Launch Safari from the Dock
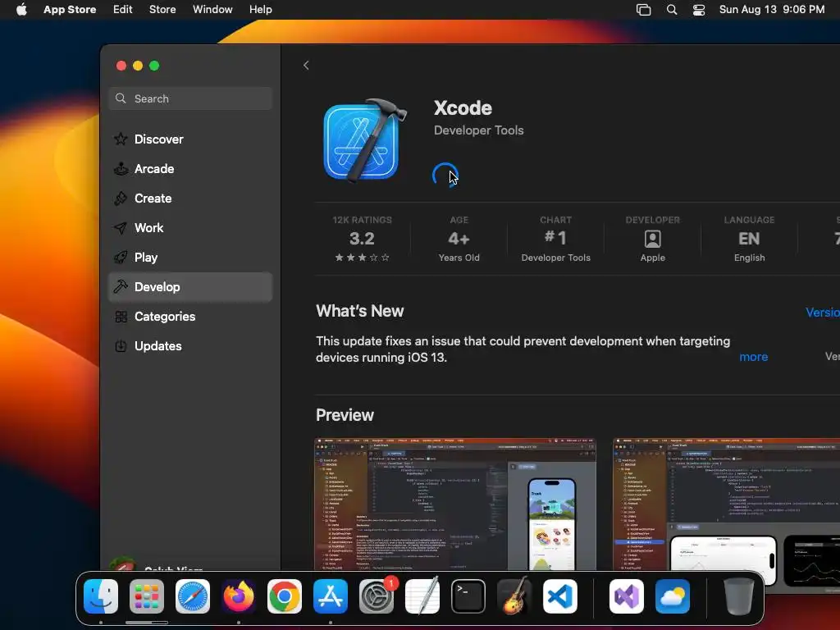 [193, 596]
